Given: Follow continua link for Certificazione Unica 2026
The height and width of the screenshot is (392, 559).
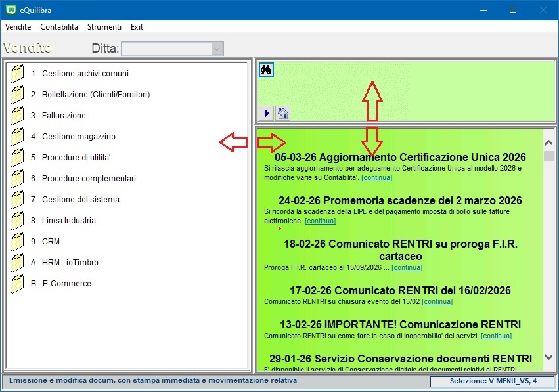Looking at the screenshot, I should 376,177.
